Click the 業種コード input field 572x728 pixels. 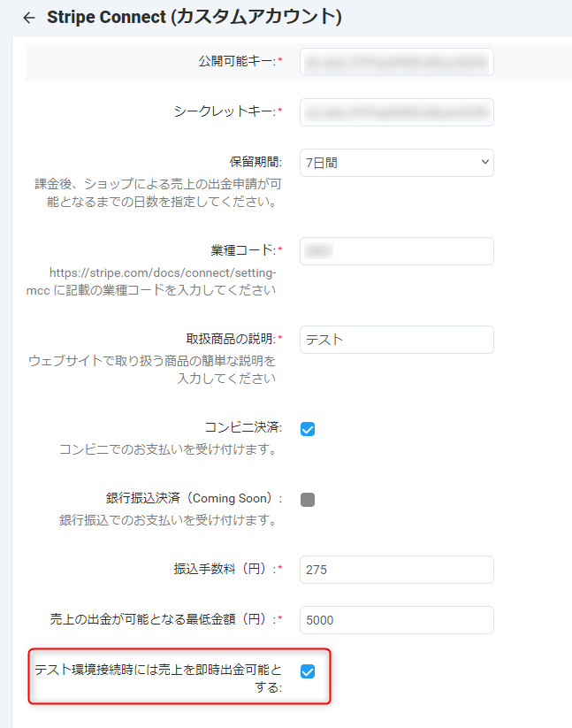(x=396, y=251)
